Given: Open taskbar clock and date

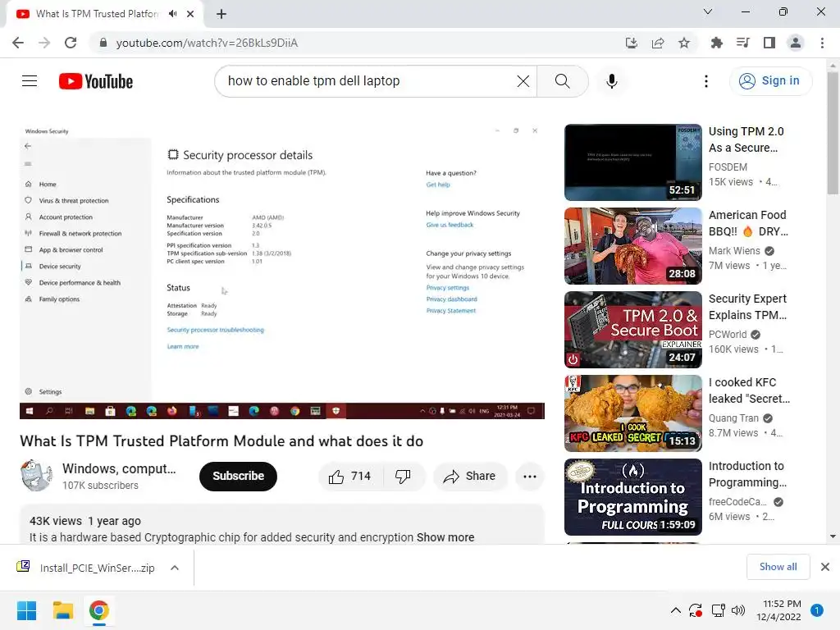Looking at the screenshot, I should pos(779,610).
